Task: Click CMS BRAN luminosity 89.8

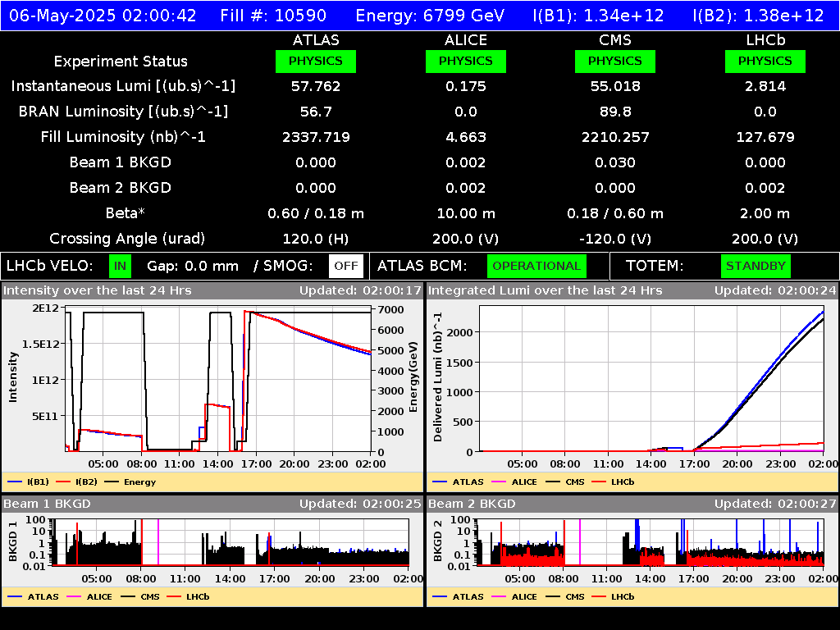Action: click(x=615, y=112)
